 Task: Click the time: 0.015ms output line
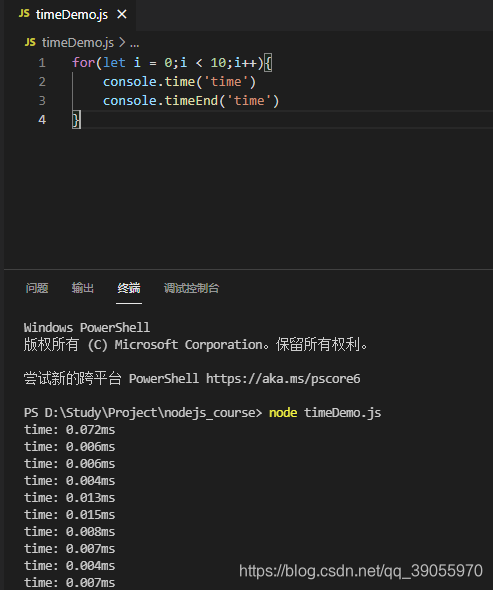click(70, 515)
